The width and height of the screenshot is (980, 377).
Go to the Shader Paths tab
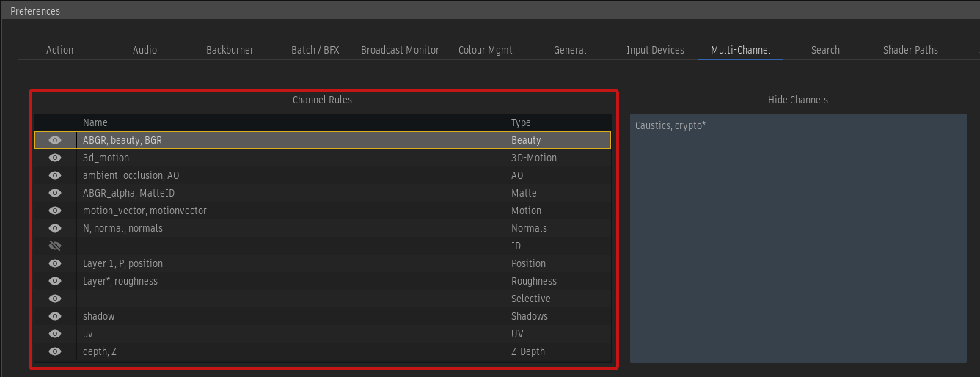tap(910, 50)
